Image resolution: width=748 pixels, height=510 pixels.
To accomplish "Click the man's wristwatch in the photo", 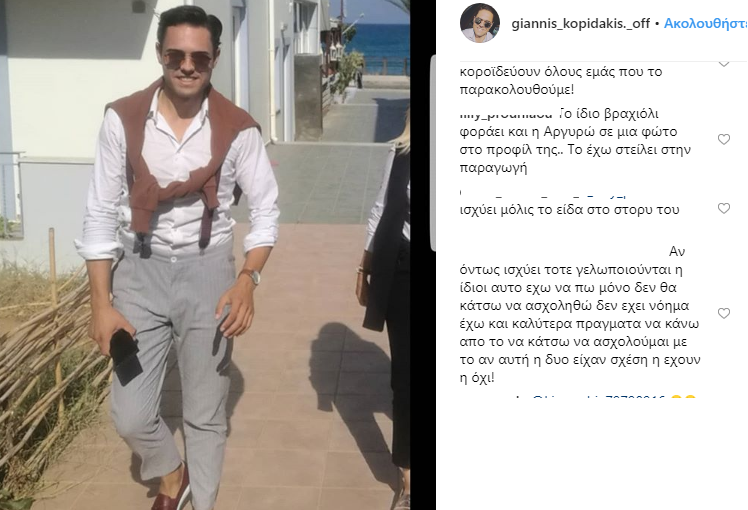I will [x=251, y=276].
